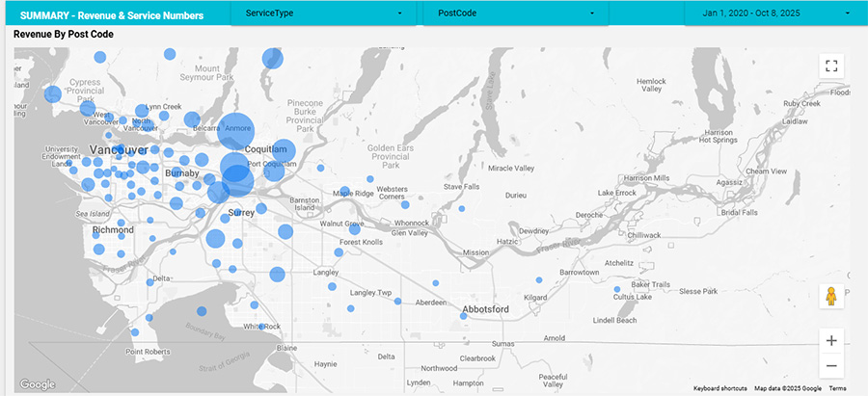868x396 pixels.
Task: Click the Keyboard shortcuts button
Action: 719,388
